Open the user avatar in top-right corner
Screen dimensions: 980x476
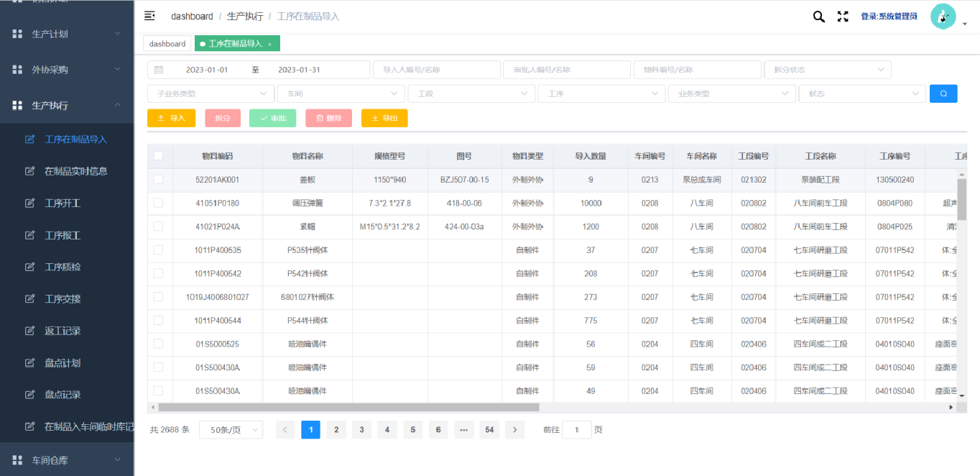[x=943, y=17]
